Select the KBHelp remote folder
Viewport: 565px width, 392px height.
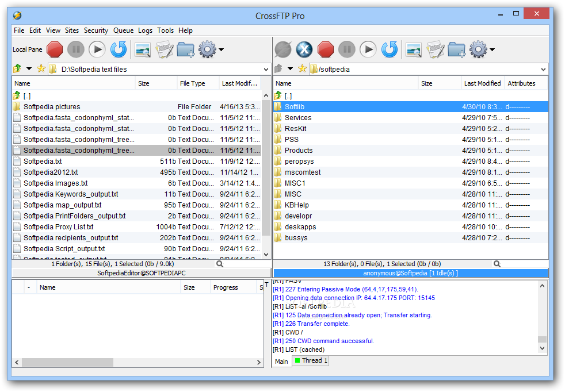411,205
